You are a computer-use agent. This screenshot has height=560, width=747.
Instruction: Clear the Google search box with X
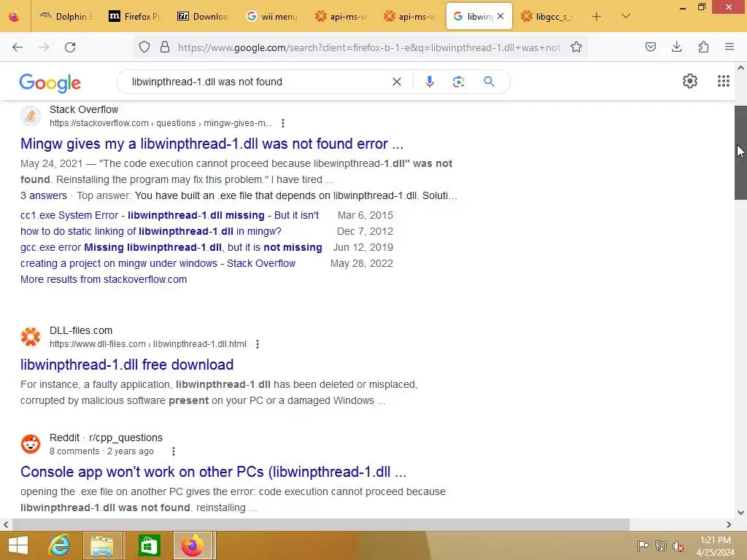coord(396,82)
